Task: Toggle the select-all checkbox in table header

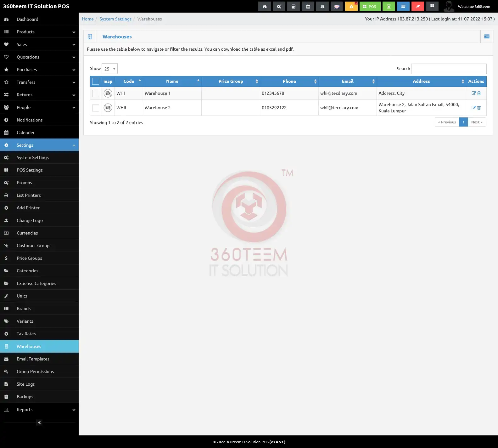Action: (x=96, y=81)
